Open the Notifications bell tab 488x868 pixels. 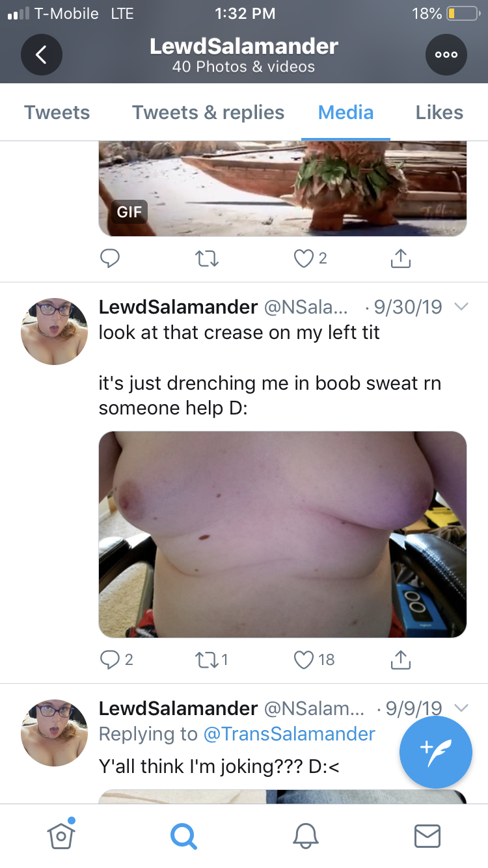[x=305, y=835]
